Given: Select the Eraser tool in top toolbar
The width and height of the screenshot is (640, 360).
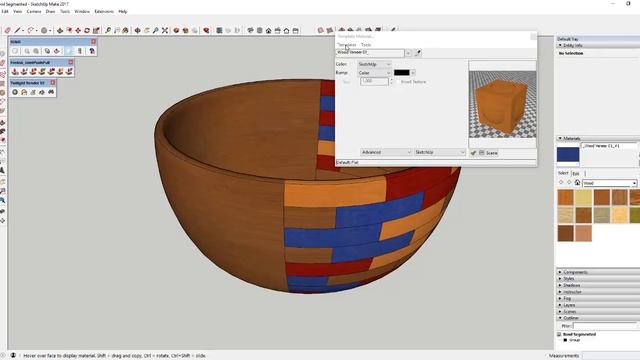Looking at the screenshot, I should tap(8, 30).
